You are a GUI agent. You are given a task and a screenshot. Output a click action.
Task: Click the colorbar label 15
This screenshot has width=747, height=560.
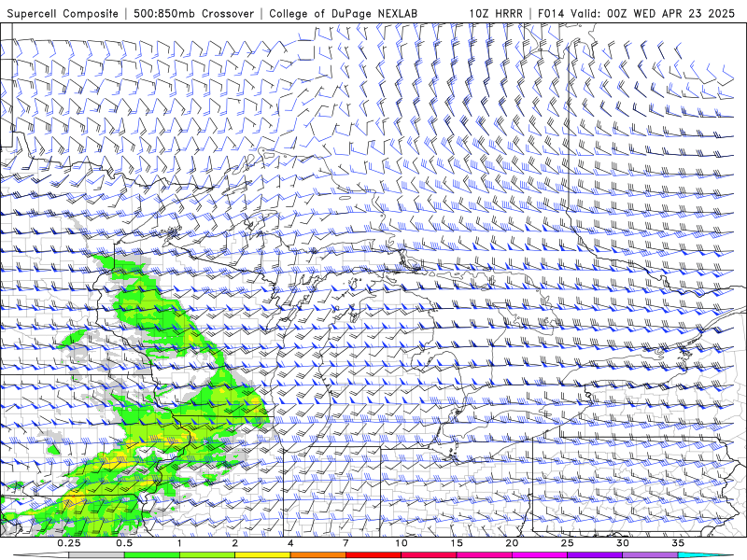tap(457, 543)
